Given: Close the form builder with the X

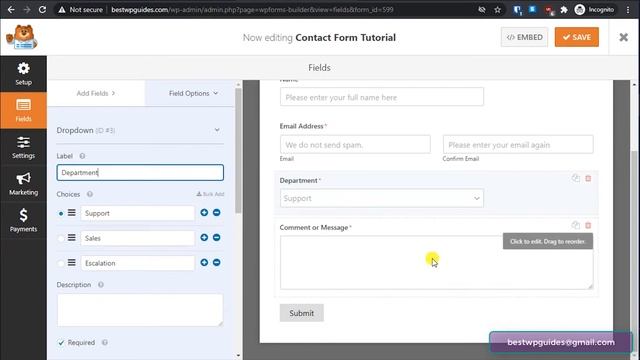Looking at the screenshot, I should pos(623,37).
